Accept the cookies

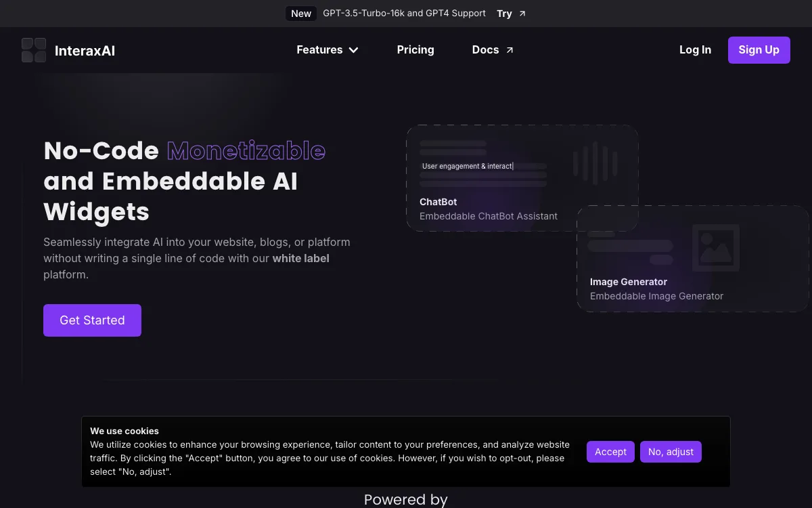pyautogui.click(x=610, y=452)
